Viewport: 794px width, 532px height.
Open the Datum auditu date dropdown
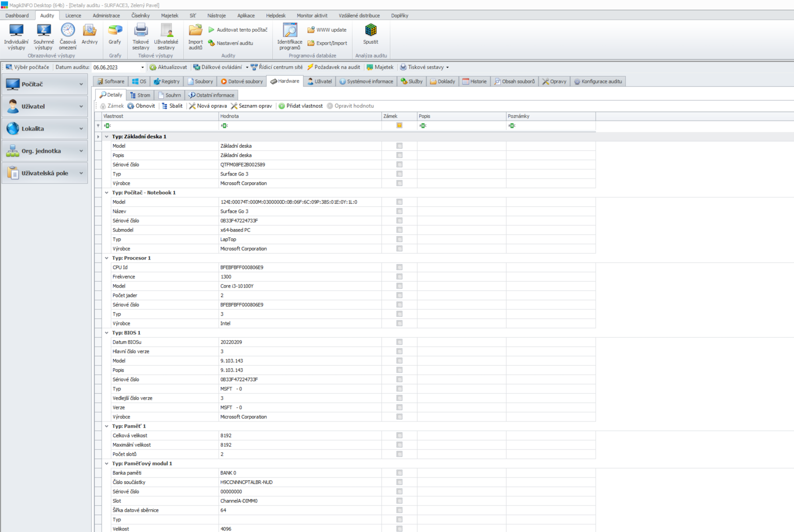pyautogui.click(x=142, y=67)
